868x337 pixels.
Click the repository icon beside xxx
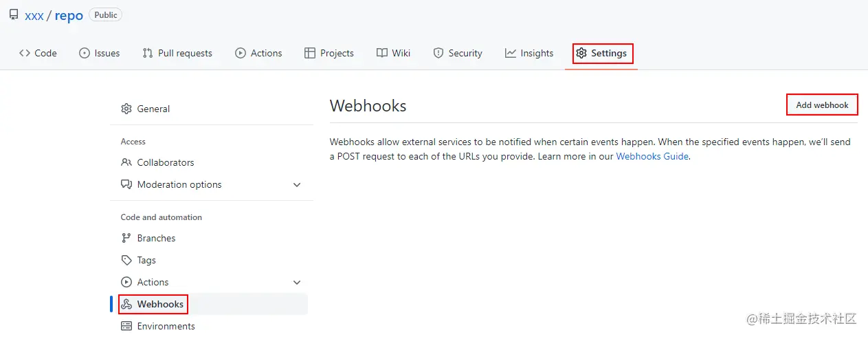coord(14,15)
